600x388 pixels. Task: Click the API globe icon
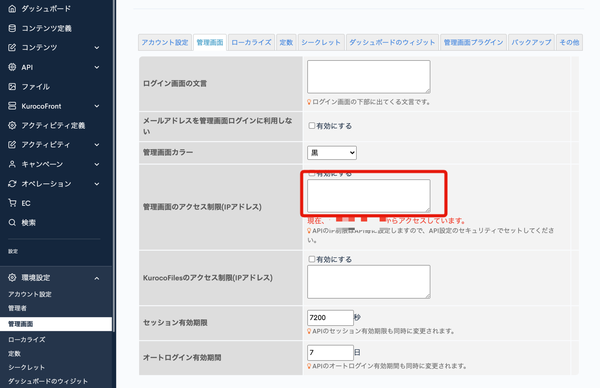[x=12, y=67]
